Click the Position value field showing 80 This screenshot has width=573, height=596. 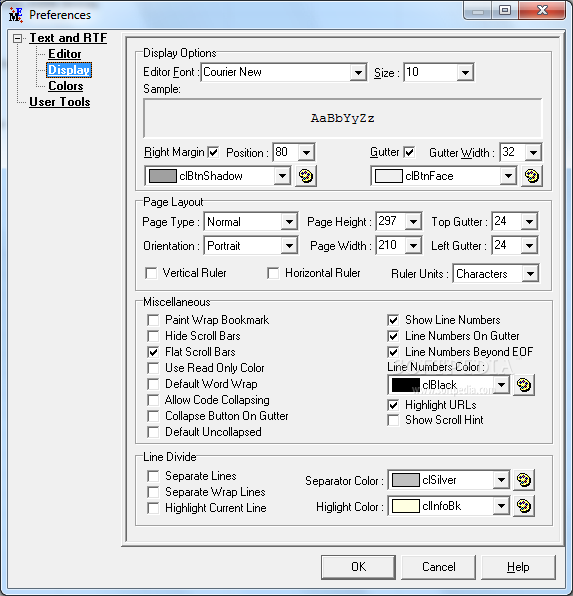click(x=286, y=153)
